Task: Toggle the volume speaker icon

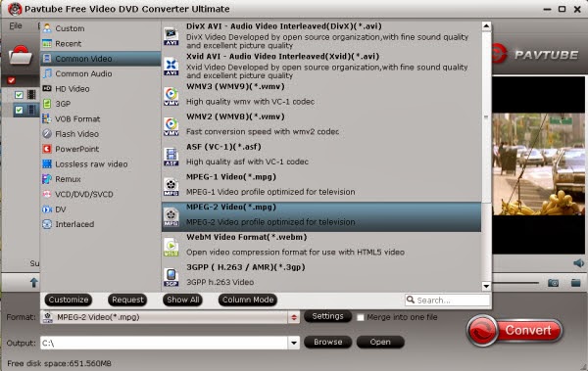Action: 578,263
